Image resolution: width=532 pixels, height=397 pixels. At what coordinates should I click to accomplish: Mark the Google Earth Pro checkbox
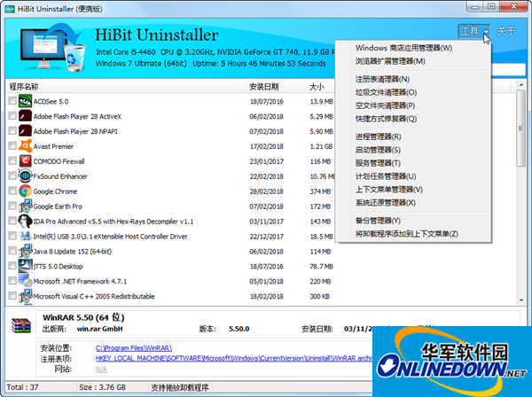pos(12,206)
